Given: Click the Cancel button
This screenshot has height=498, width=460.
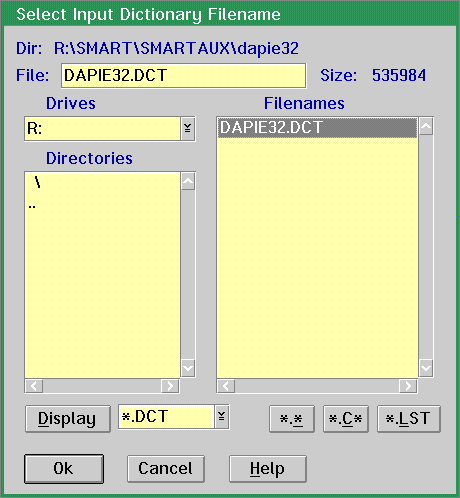Looking at the screenshot, I should (166, 469).
